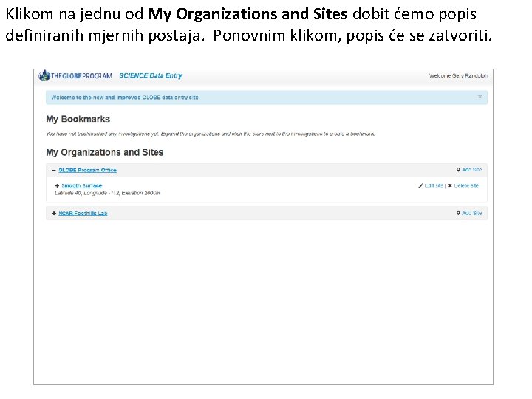The image size is (532, 399).
Task: Collapse the GLOBE Program Office organization
Action: 54,171
